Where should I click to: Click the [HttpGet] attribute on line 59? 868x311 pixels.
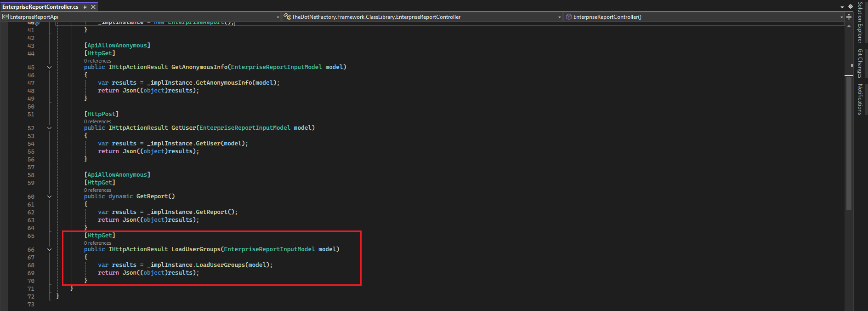(x=100, y=183)
